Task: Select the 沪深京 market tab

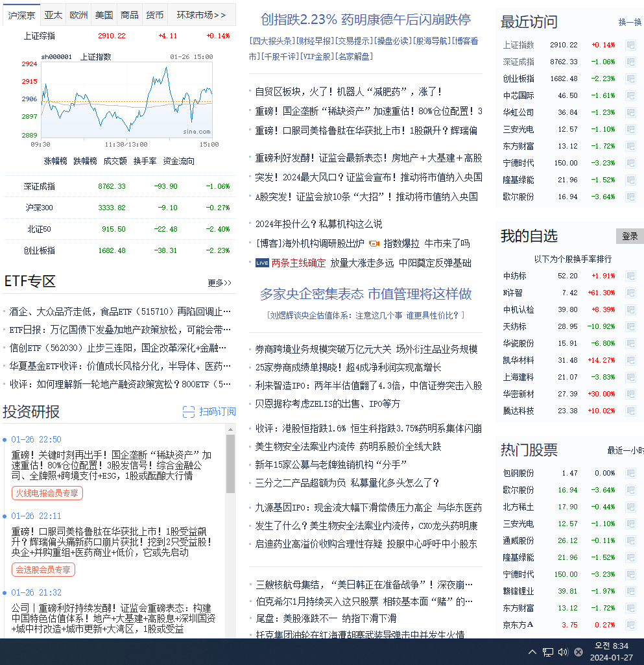Action: 21,16
